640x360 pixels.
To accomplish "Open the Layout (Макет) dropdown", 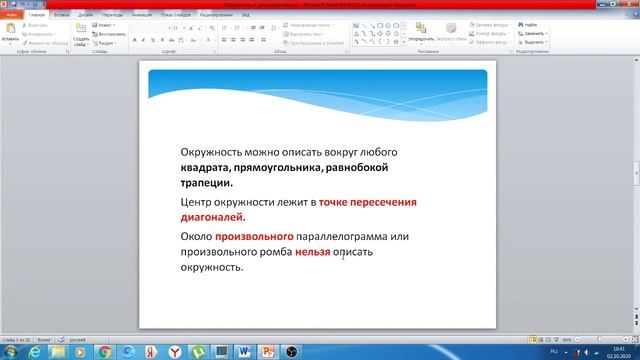I will tap(104, 25).
